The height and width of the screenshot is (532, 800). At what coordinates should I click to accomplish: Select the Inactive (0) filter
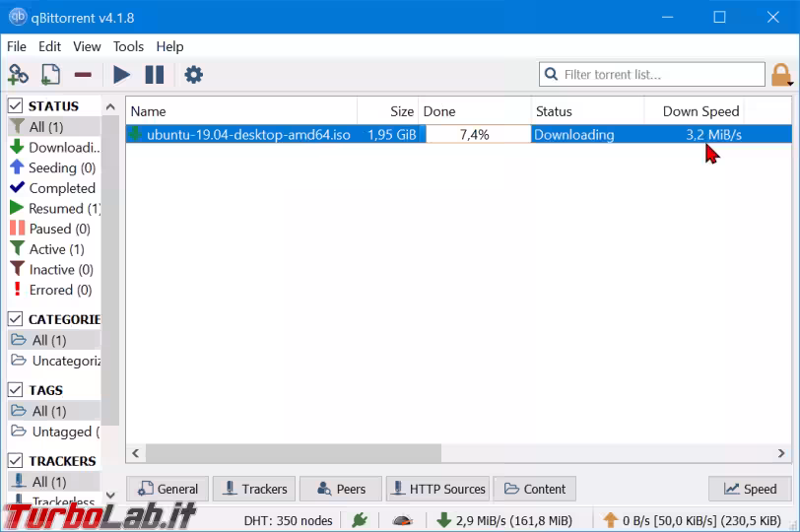tap(54, 270)
